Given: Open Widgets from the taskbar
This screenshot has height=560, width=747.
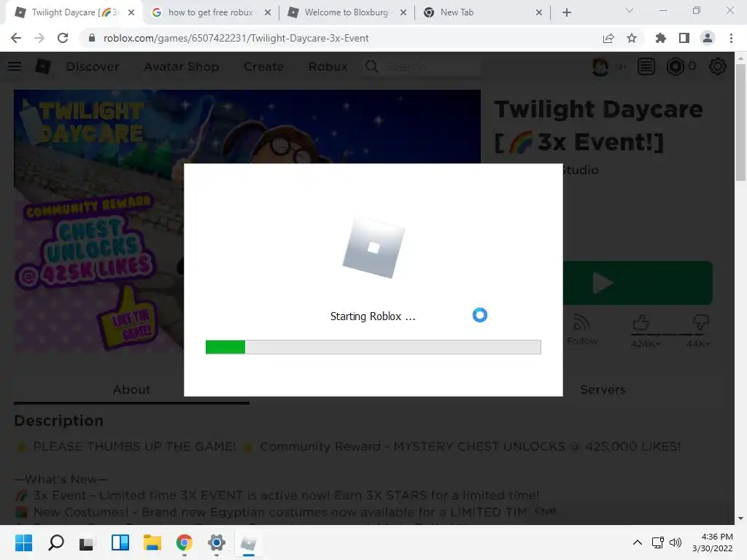Looking at the screenshot, I should [x=120, y=542].
